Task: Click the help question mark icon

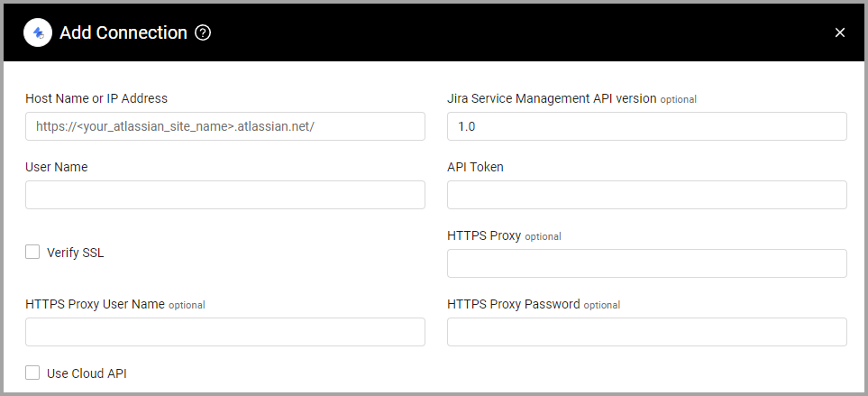Action: [203, 33]
